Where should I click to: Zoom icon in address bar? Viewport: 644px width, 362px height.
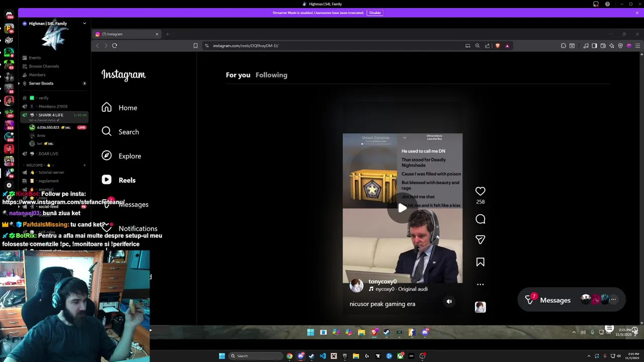click(477, 46)
